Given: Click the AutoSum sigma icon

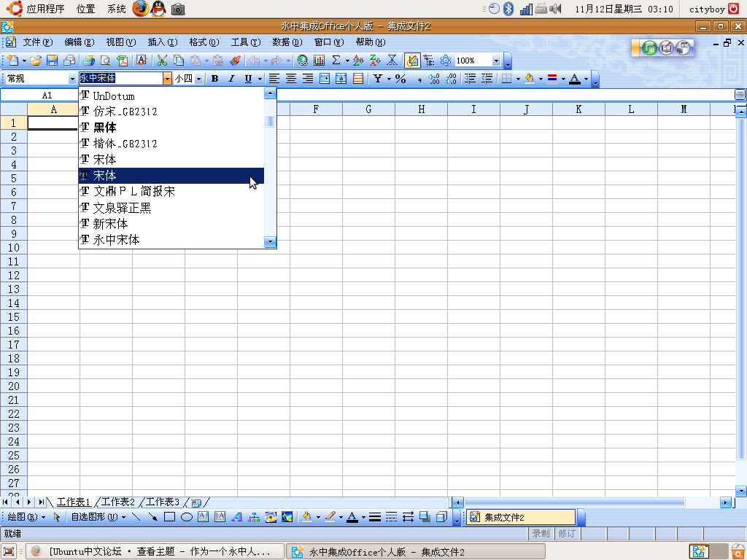Looking at the screenshot, I should [336, 61].
